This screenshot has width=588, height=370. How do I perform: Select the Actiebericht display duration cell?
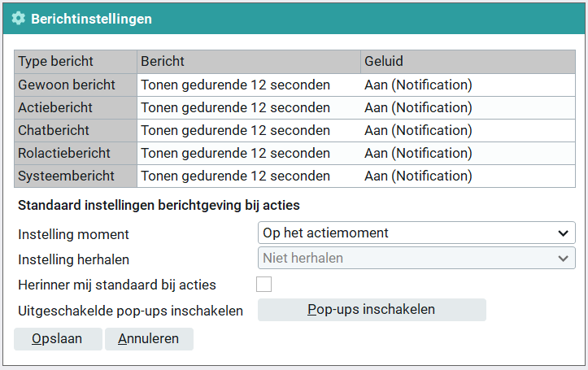tap(248, 107)
